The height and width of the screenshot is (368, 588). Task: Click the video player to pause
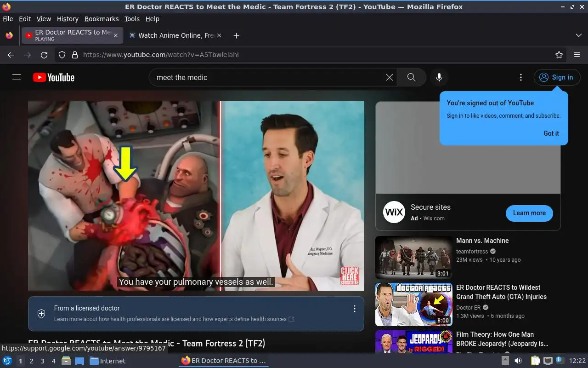coord(196,196)
